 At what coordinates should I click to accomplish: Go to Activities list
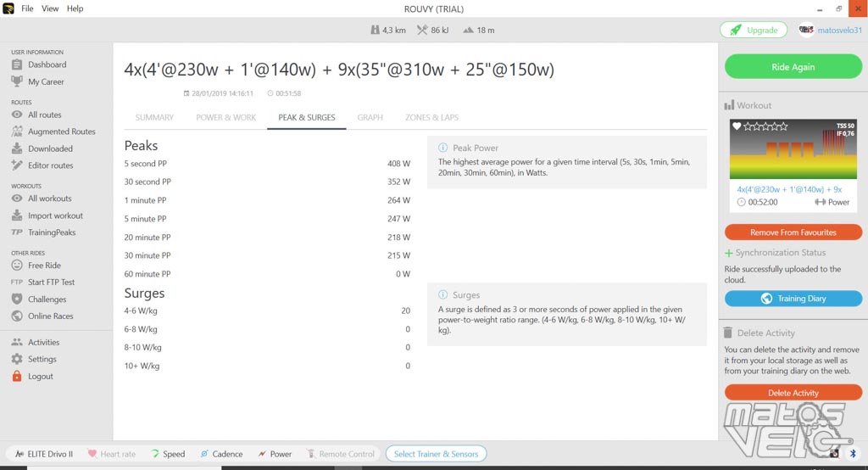coord(36,343)
